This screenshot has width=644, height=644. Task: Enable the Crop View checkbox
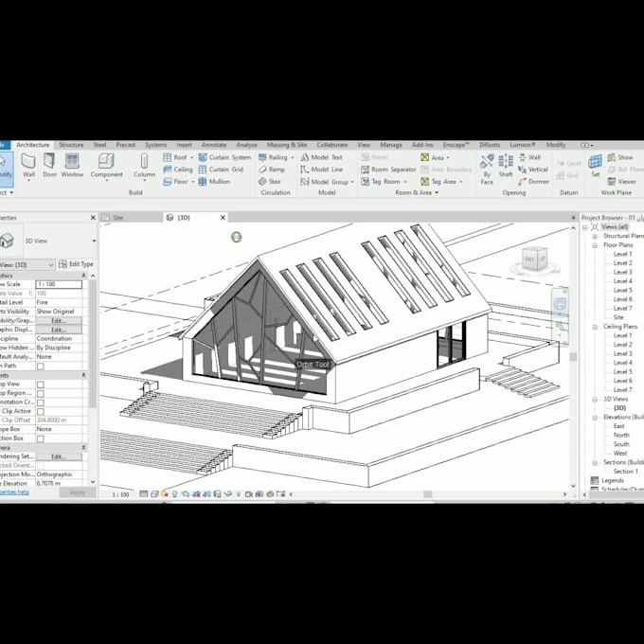tap(41, 385)
